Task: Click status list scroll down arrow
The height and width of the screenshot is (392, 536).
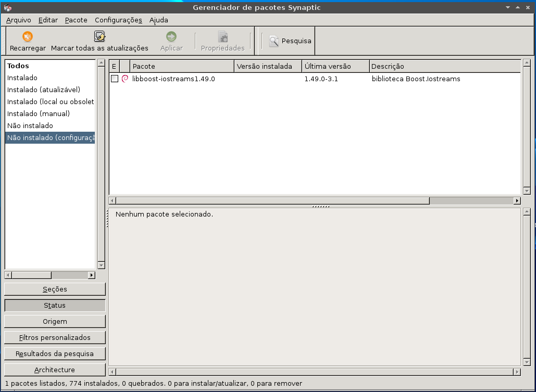Action: pos(101,265)
